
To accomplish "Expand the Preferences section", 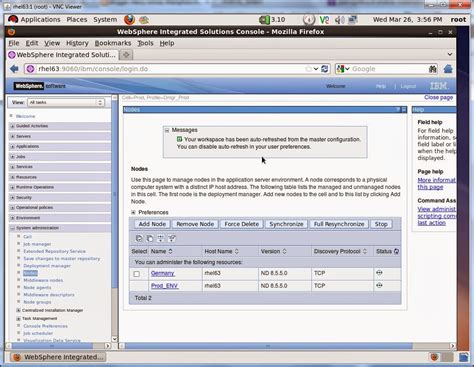I will click(x=133, y=212).
